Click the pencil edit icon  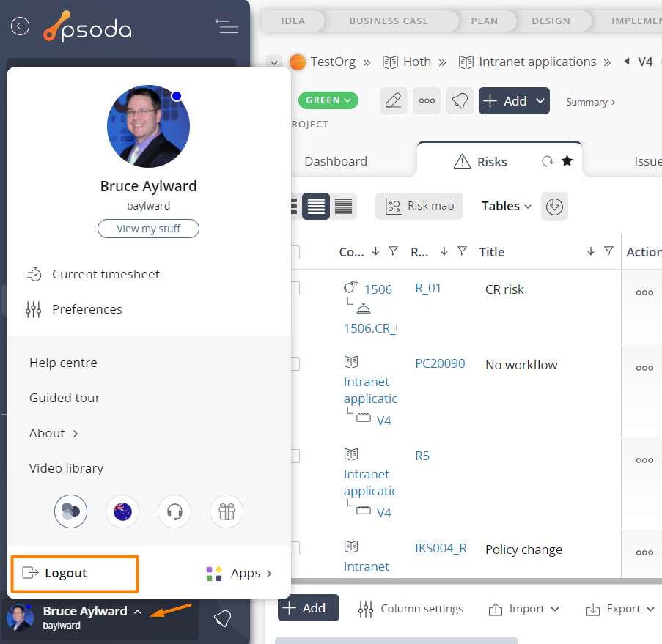coord(394,101)
